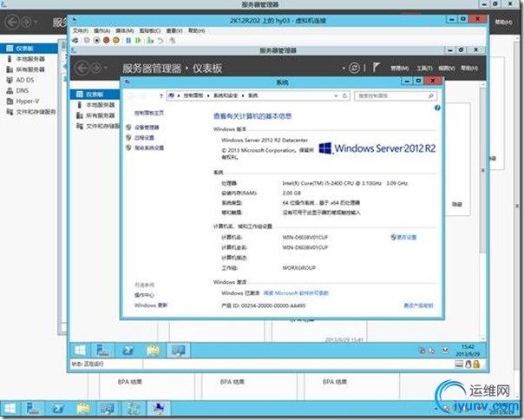The image size is (524, 420).
Task: Open the blue help icon in System window
Action: [437, 108]
